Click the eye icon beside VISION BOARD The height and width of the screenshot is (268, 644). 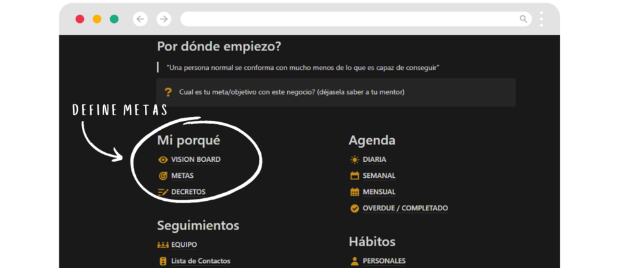tap(163, 160)
